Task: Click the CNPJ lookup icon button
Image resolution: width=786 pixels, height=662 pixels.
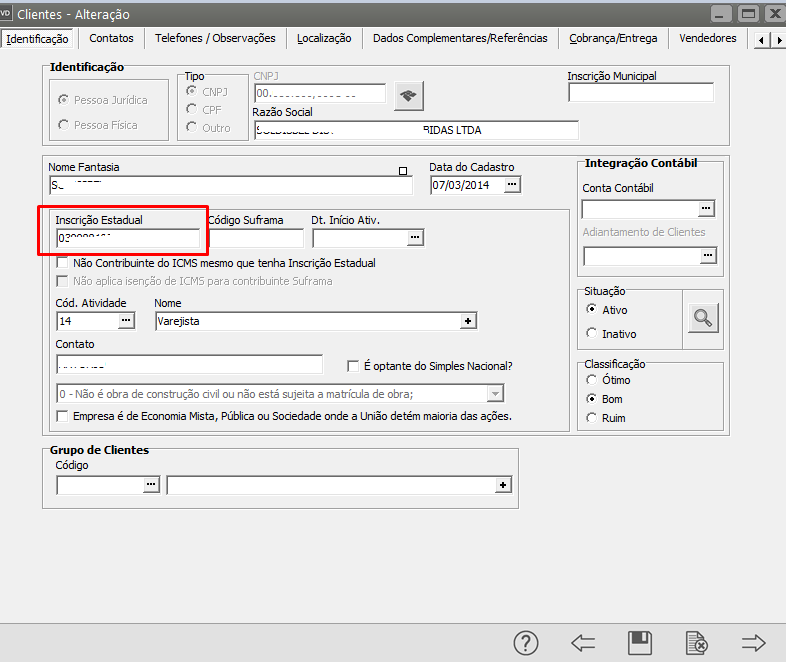Action: (x=408, y=96)
